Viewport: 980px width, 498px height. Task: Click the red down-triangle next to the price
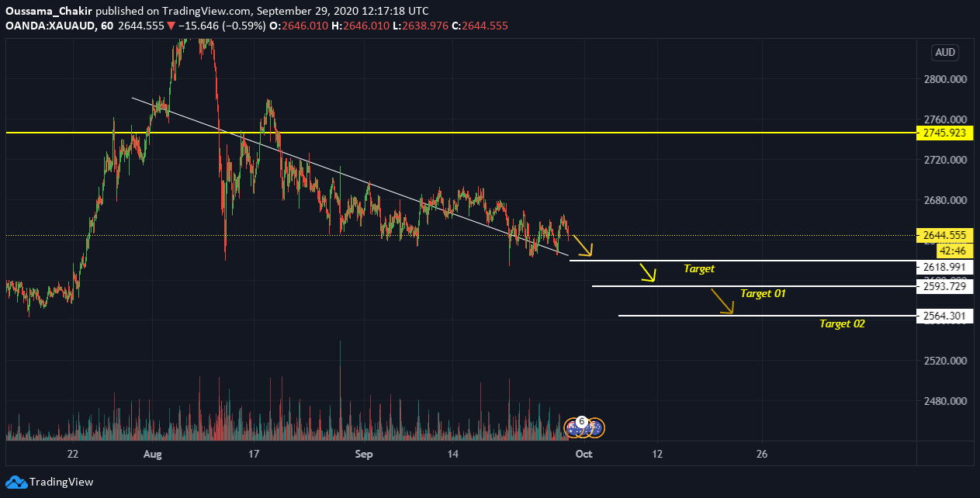[x=171, y=26]
